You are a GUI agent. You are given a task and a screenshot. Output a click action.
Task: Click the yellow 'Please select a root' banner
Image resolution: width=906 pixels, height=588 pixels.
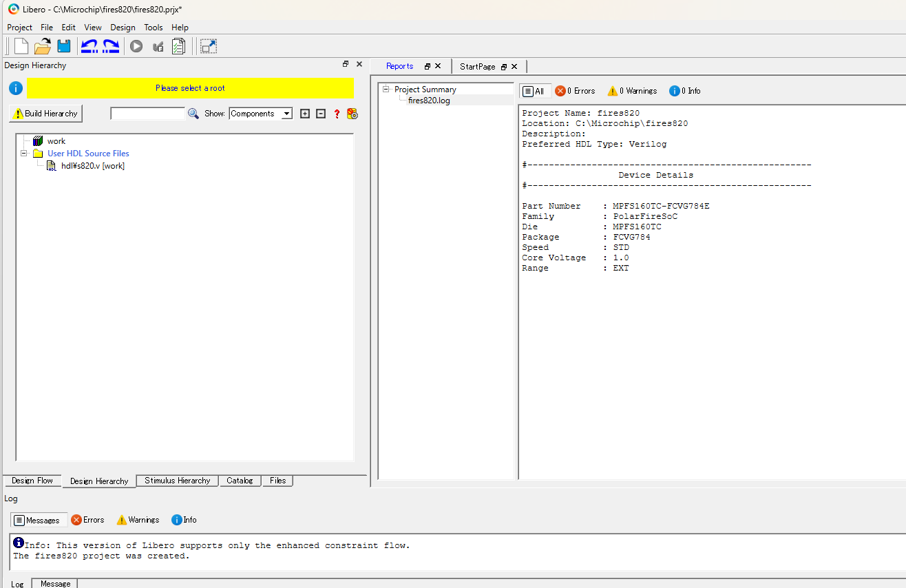pos(190,88)
